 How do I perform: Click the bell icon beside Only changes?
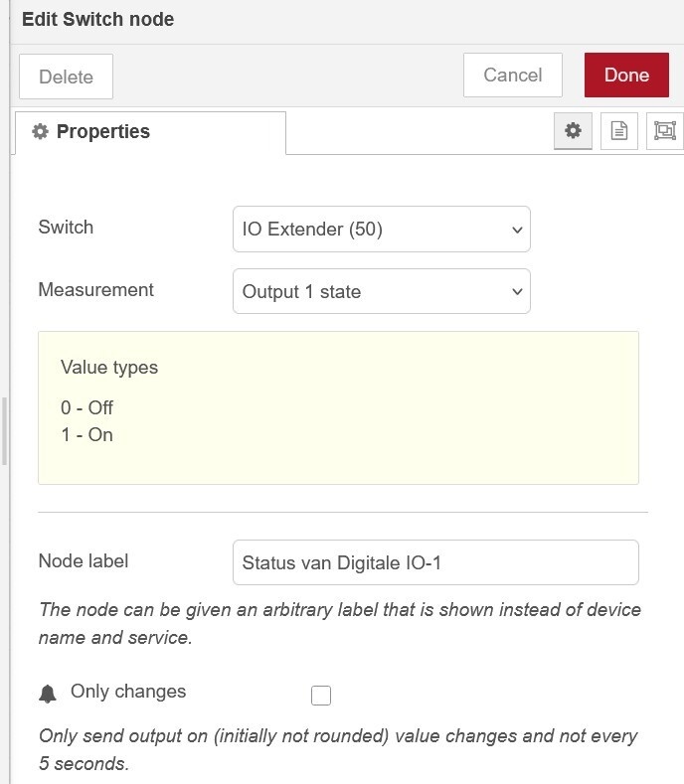[48, 694]
